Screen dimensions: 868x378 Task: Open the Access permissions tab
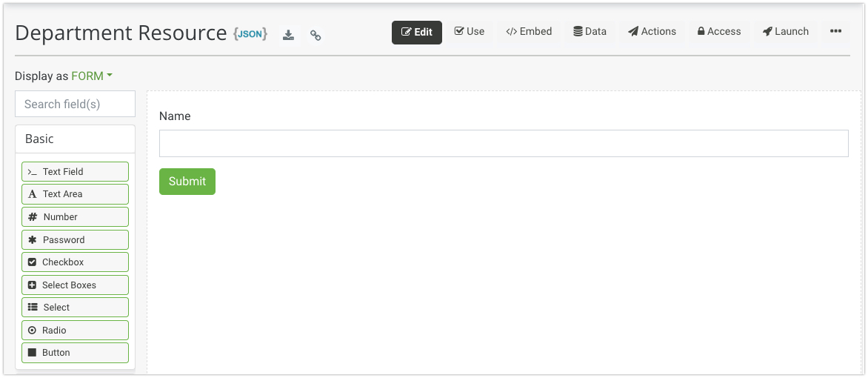(718, 32)
